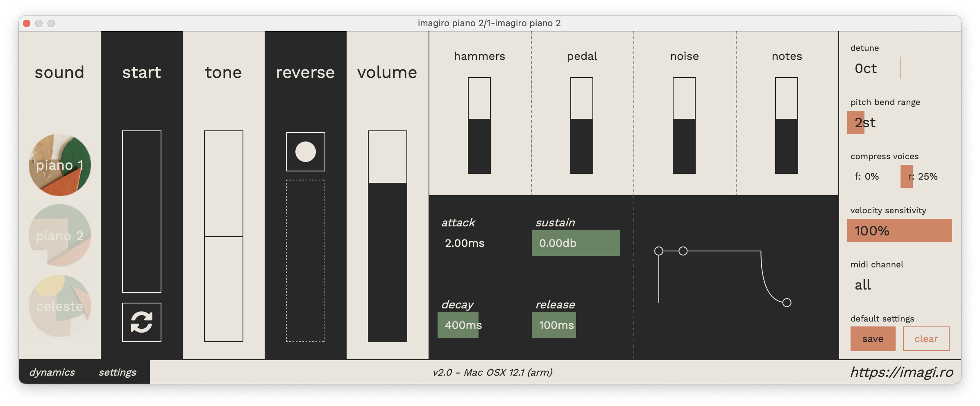Viewport: 980px width, 406px height.
Task: Choose the piano 2 sound circle
Action: point(60,235)
